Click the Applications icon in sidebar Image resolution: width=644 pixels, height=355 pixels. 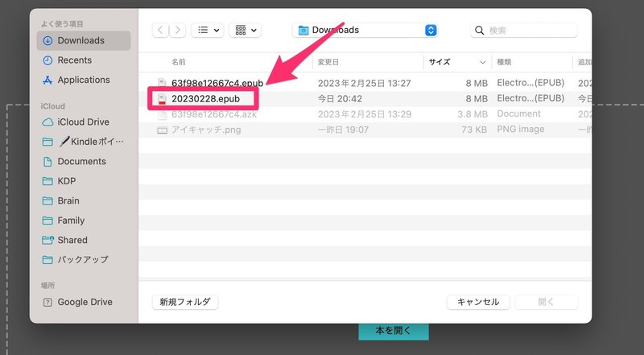click(47, 80)
